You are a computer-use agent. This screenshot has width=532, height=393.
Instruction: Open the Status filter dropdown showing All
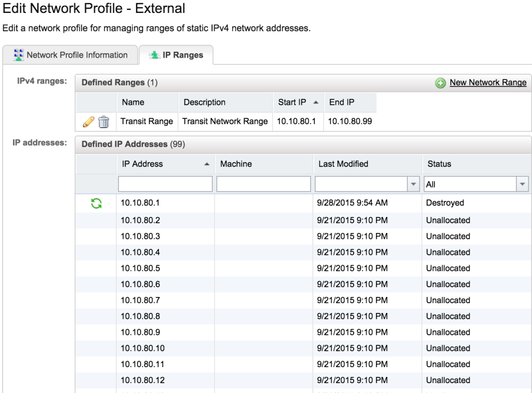coord(522,184)
